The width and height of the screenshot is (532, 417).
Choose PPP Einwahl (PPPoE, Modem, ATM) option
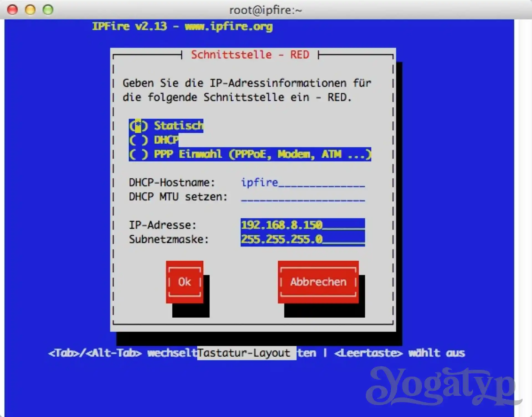[x=250, y=154]
